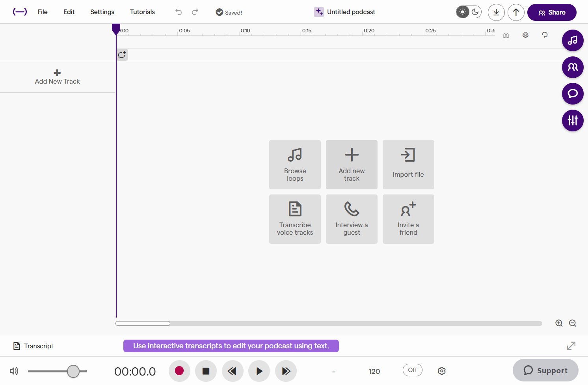This screenshot has width=588, height=385.
Task: Open metronome settings gear
Action: [442, 371]
